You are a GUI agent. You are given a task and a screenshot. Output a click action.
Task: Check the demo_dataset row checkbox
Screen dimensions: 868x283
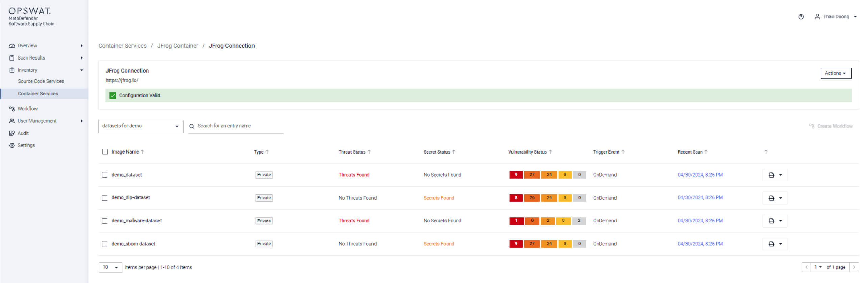click(105, 175)
